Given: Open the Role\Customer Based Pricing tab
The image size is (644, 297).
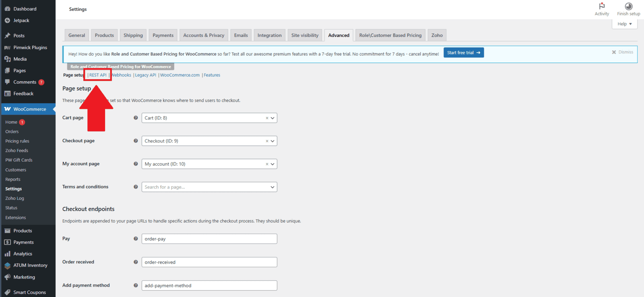Looking at the screenshot, I should coord(390,35).
